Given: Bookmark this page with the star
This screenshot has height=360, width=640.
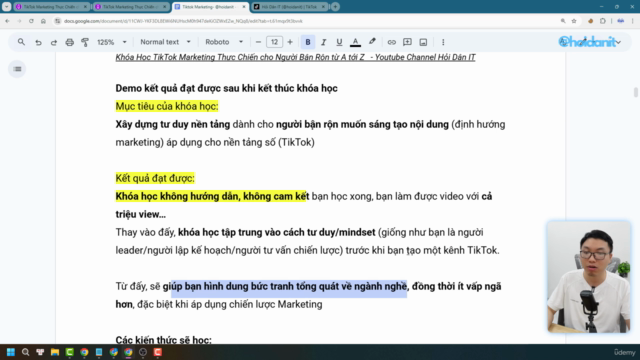Looking at the screenshot, I should tap(574, 21).
